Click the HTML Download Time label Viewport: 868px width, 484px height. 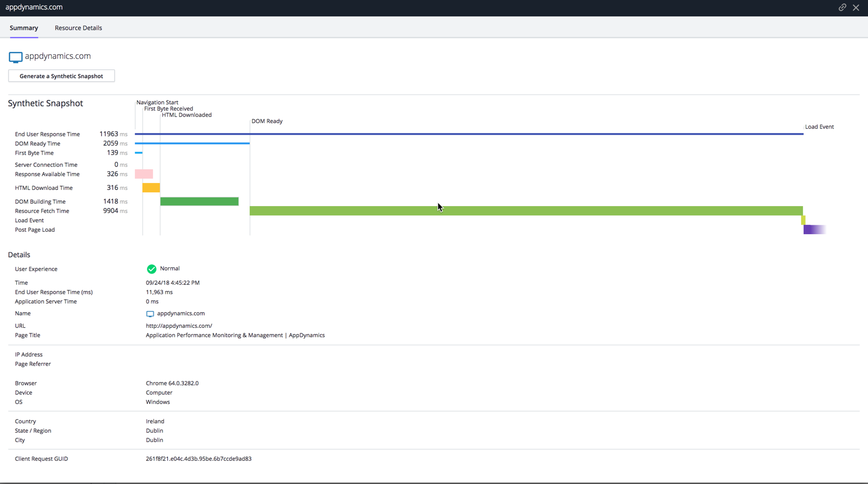pos(44,188)
